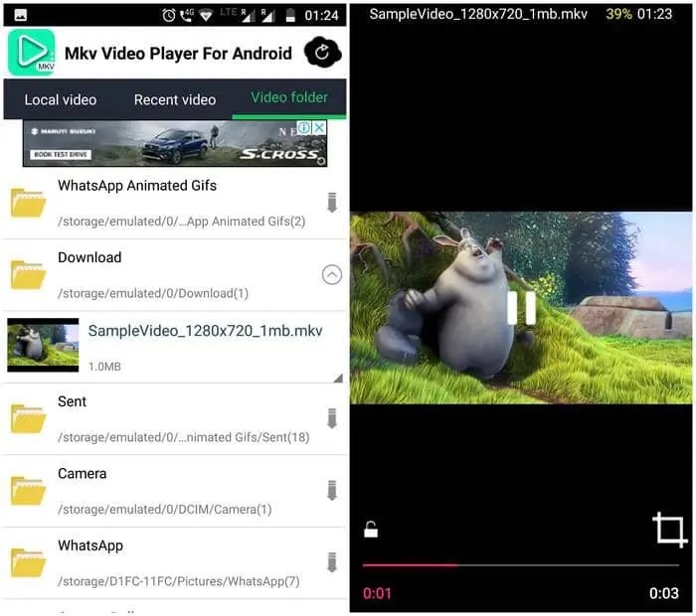This screenshot has height=616, width=696.
Task: Tap the refresh cloud icon in header
Action: click(x=323, y=53)
